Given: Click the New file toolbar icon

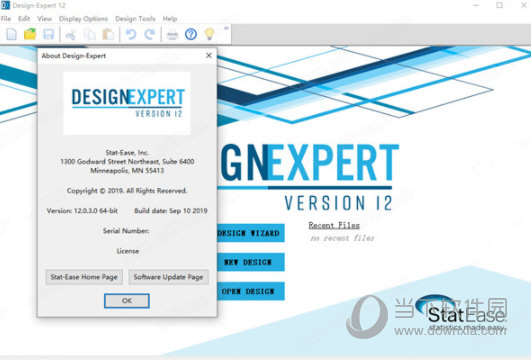Looking at the screenshot, I should pyautogui.click(x=12, y=34).
